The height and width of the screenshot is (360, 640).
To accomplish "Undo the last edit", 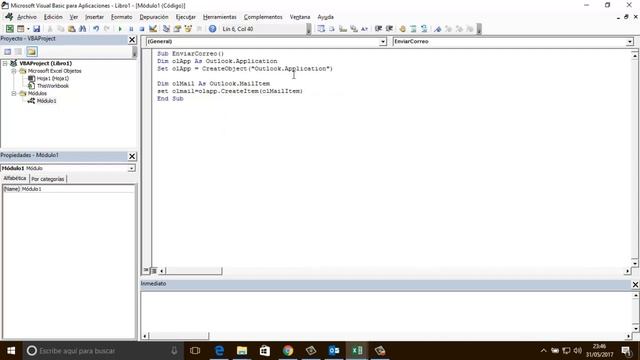I will pyautogui.click(x=96, y=29).
